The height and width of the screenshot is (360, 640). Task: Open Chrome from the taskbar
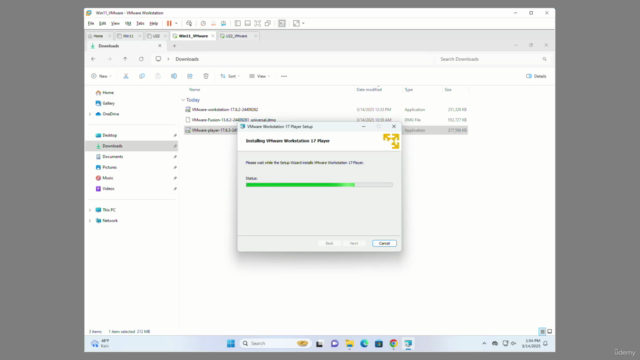coord(393,344)
